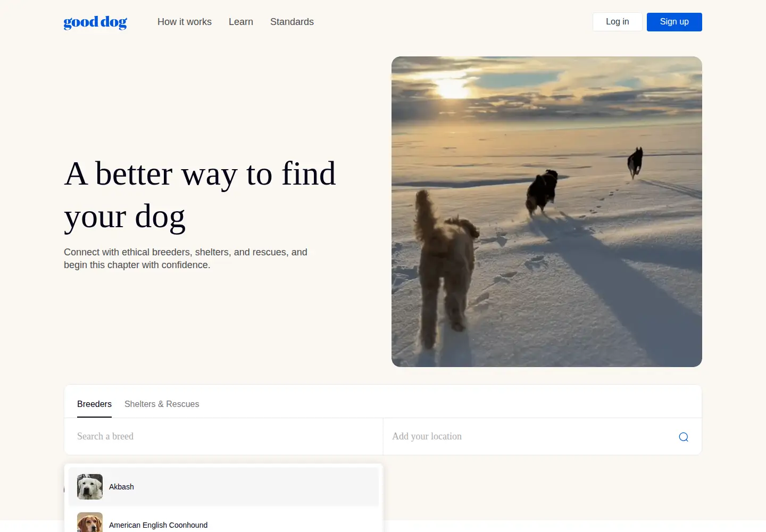
Task: Switch to the Breeders tab
Action: coord(94,404)
